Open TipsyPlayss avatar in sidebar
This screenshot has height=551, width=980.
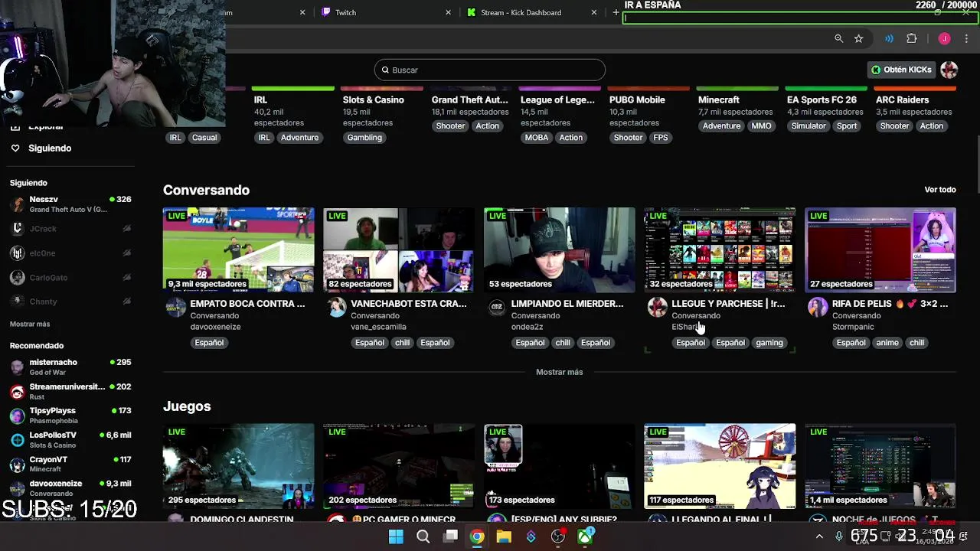(18, 416)
